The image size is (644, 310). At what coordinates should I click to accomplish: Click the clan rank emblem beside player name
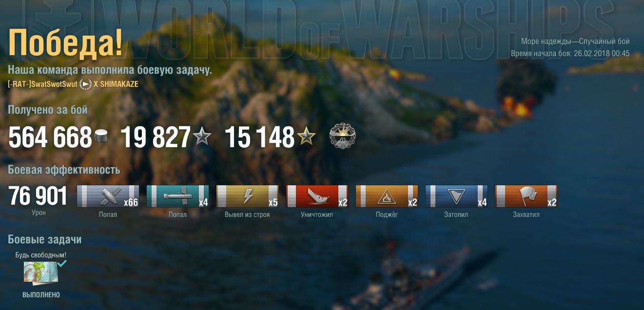85,84
